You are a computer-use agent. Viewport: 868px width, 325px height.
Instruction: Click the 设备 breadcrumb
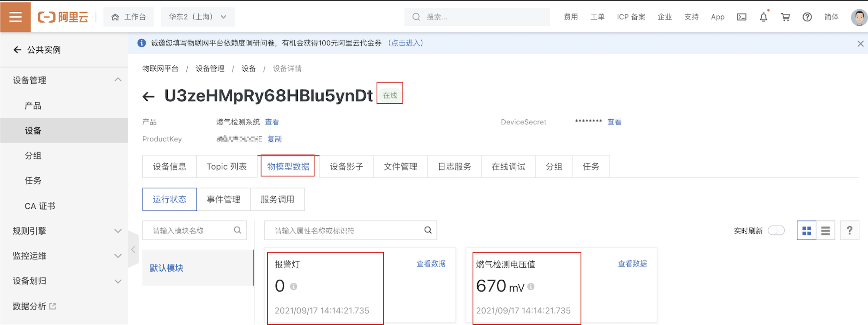click(x=249, y=69)
